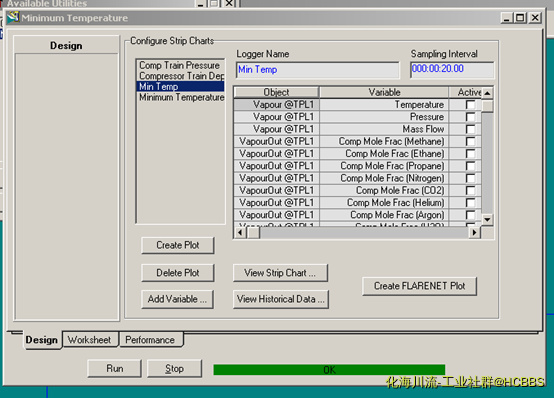The height and width of the screenshot is (398, 554).
Task: Select the Design tab at bottom
Action: [42, 340]
